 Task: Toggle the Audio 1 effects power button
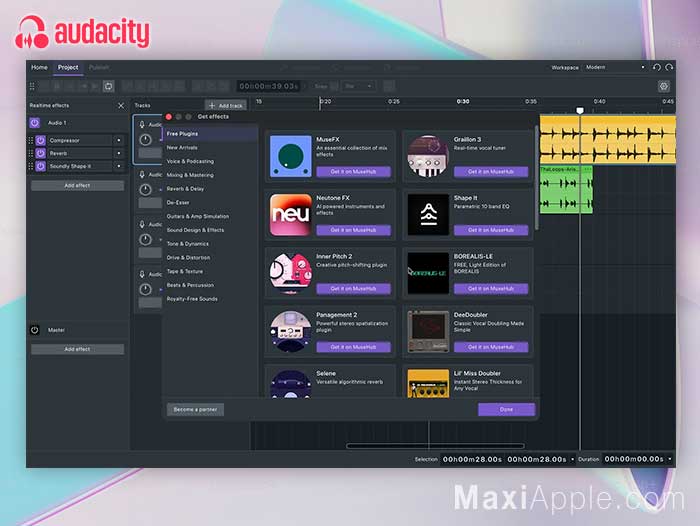(35, 122)
